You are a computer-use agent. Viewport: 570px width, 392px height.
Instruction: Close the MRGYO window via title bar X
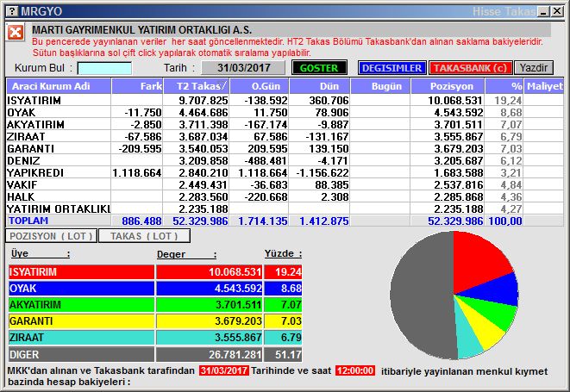click(556, 11)
